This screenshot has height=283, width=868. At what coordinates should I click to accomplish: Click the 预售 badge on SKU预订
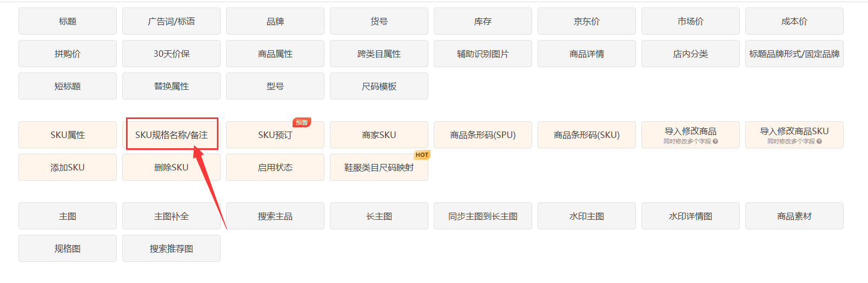pyautogui.click(x=302, y=123)
